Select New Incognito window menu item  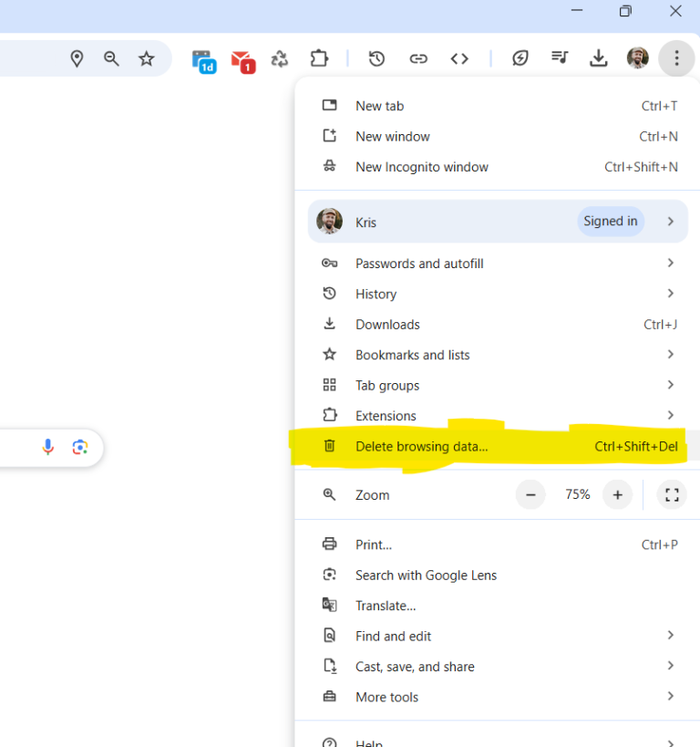tap(421, 167)
